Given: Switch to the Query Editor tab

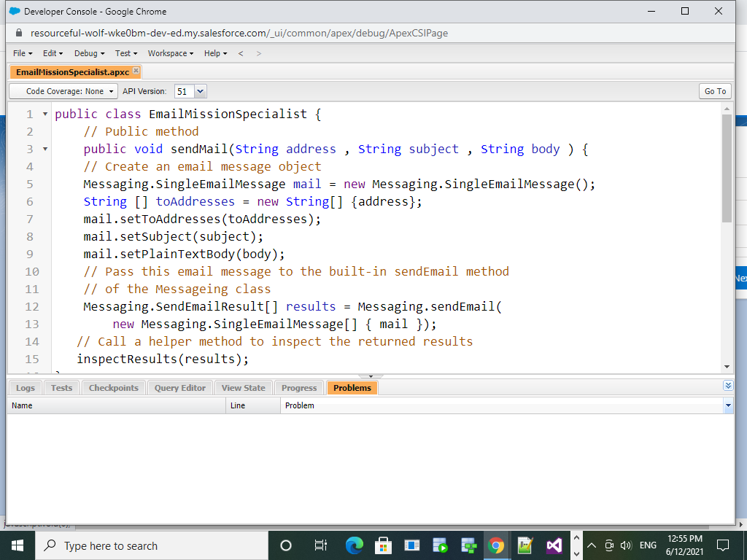Looking at the screenshot, I should 179,387.
